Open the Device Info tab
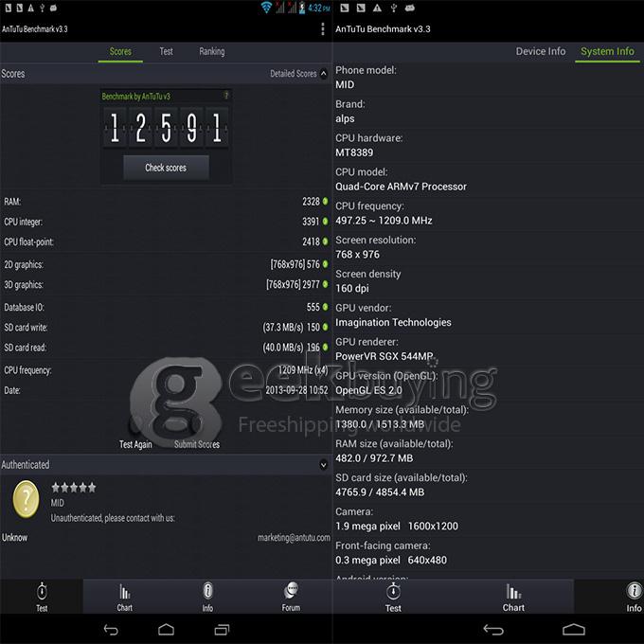The height and width of the screenshot is (644, 644). [540, 51]
